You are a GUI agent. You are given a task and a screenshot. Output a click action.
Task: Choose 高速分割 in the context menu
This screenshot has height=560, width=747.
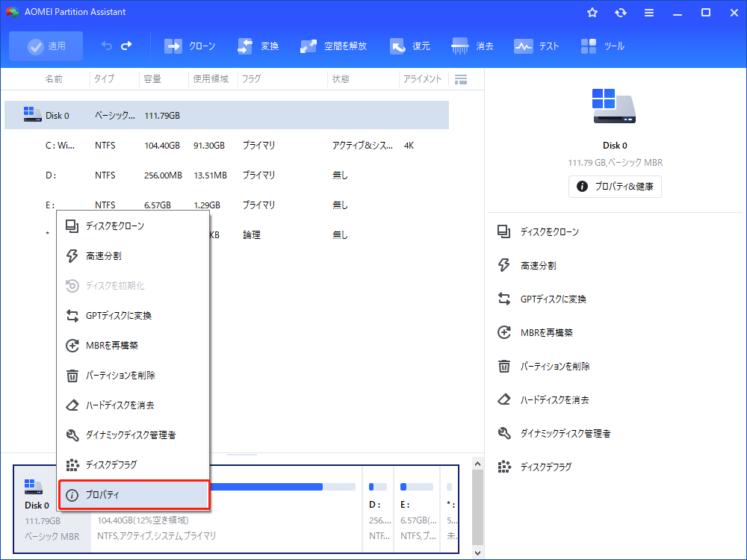[134, 255]
